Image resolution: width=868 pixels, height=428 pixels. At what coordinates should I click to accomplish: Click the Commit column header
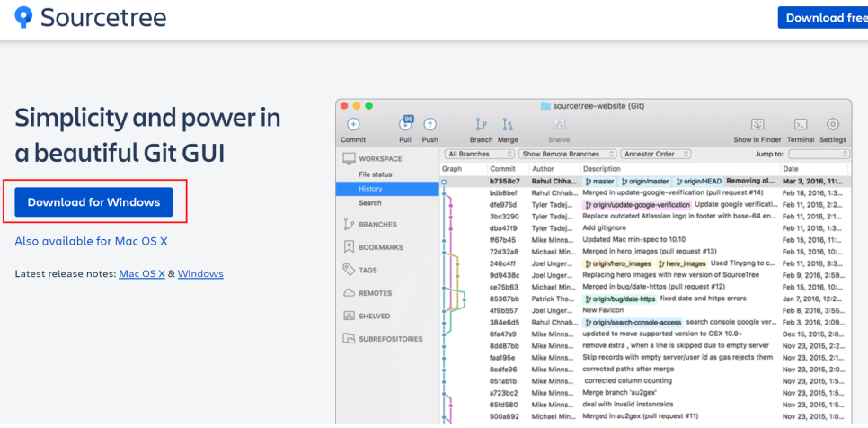pos(502,169)
